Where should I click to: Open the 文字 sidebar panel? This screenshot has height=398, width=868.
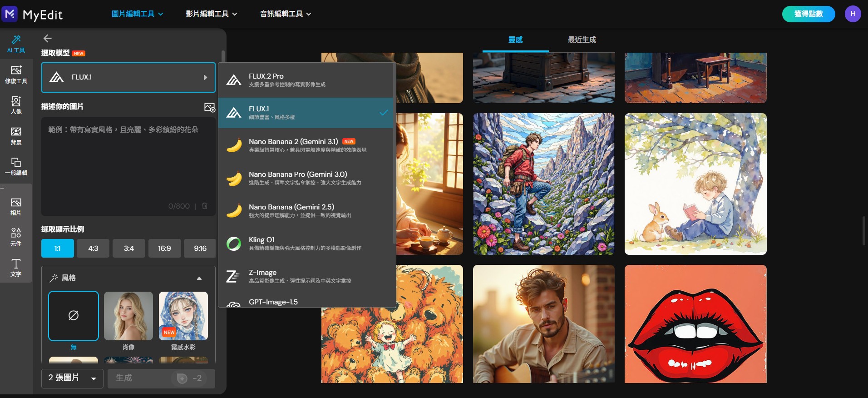click(x=16, y=268)
